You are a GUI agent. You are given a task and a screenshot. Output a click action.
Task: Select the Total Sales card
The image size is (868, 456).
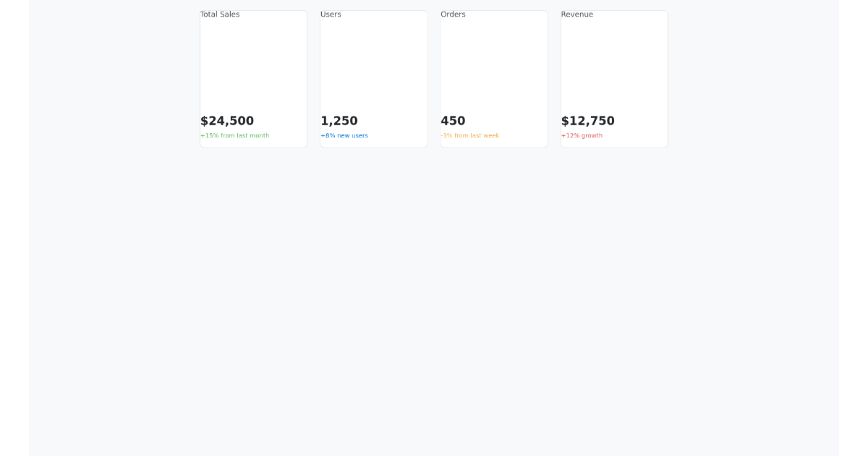253,79
